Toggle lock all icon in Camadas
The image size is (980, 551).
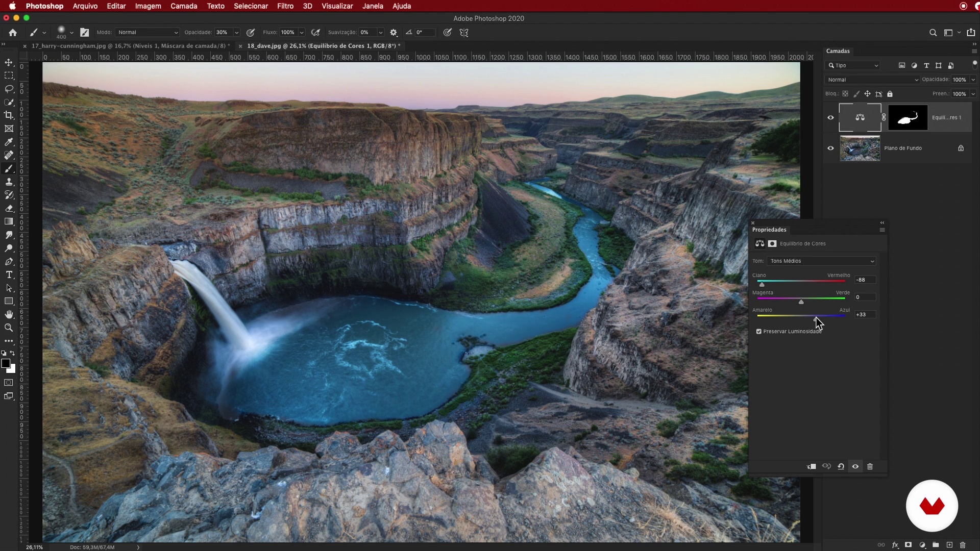click(890, 94)
